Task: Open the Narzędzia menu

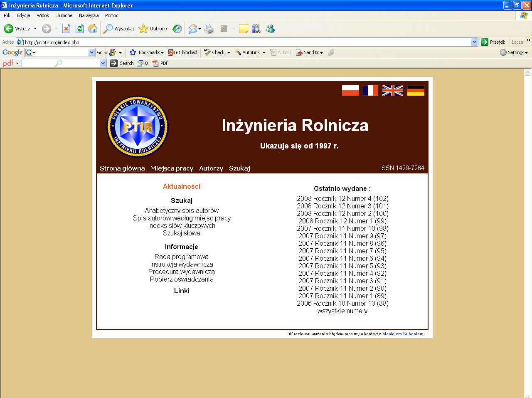Action: tap(89, 15)
